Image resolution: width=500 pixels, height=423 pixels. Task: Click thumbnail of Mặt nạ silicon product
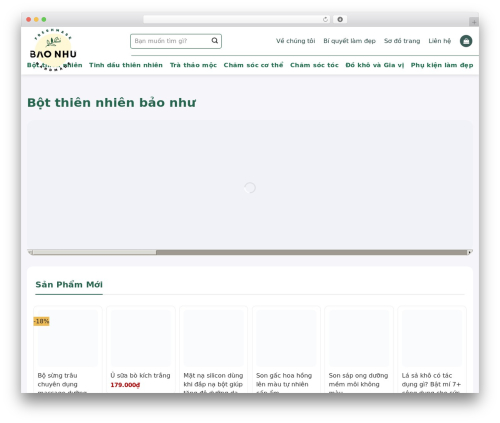214,338
